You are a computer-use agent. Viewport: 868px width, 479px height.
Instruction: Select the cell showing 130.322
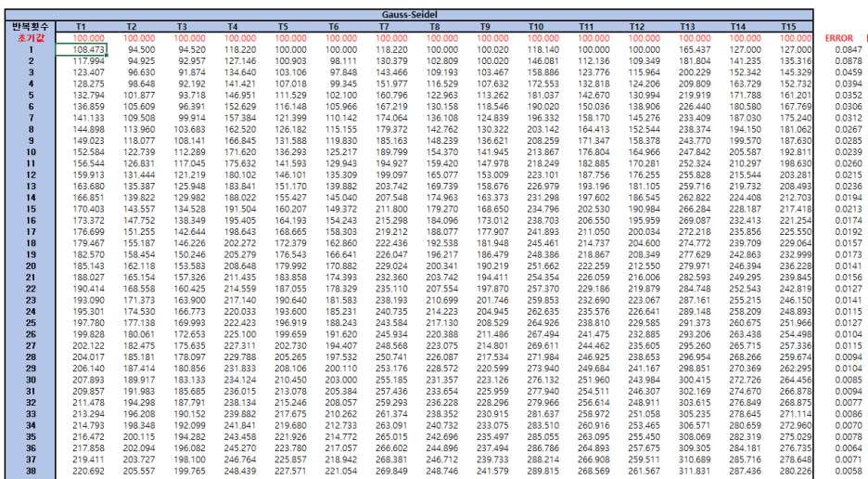click(485, 129)
